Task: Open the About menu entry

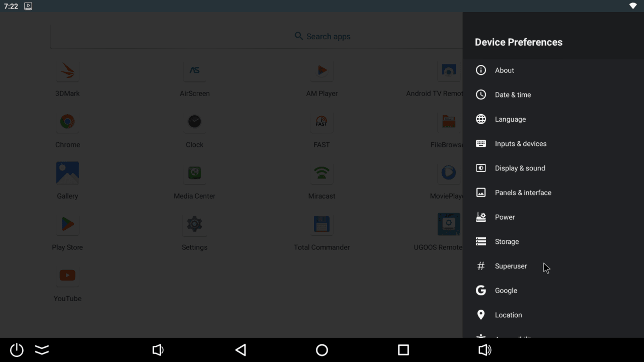Action: pos(504,70)
